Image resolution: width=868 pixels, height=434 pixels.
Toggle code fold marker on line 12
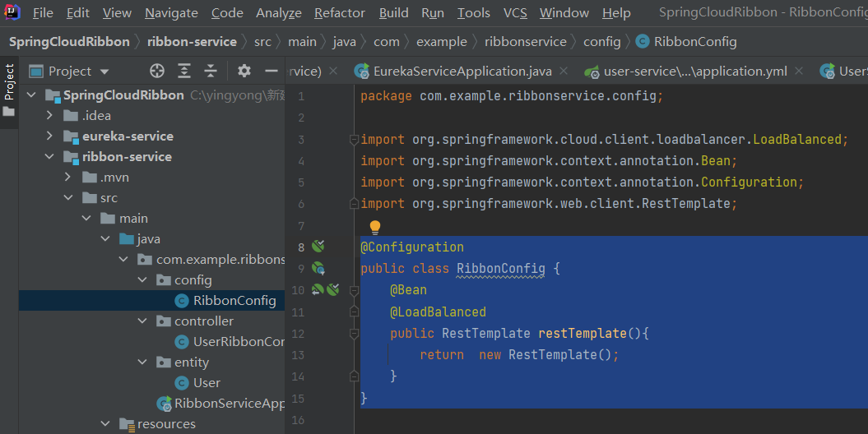pos(355,334)
